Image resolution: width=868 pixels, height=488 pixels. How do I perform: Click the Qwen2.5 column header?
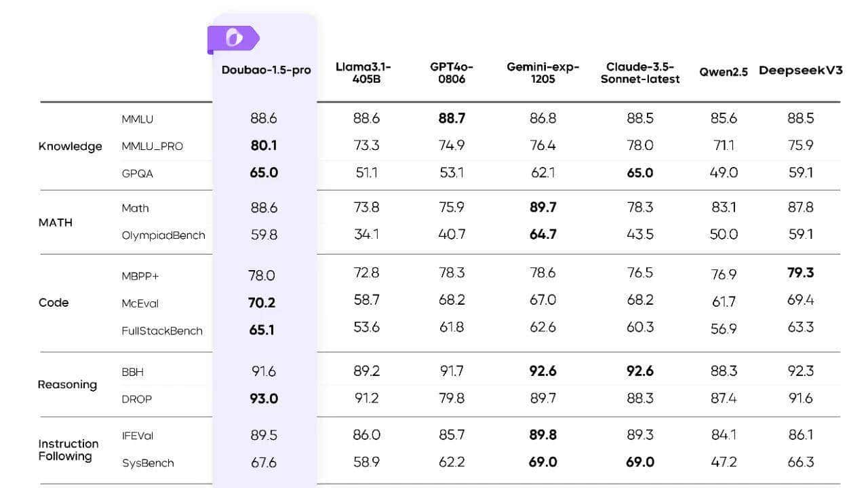coord(724,72)
